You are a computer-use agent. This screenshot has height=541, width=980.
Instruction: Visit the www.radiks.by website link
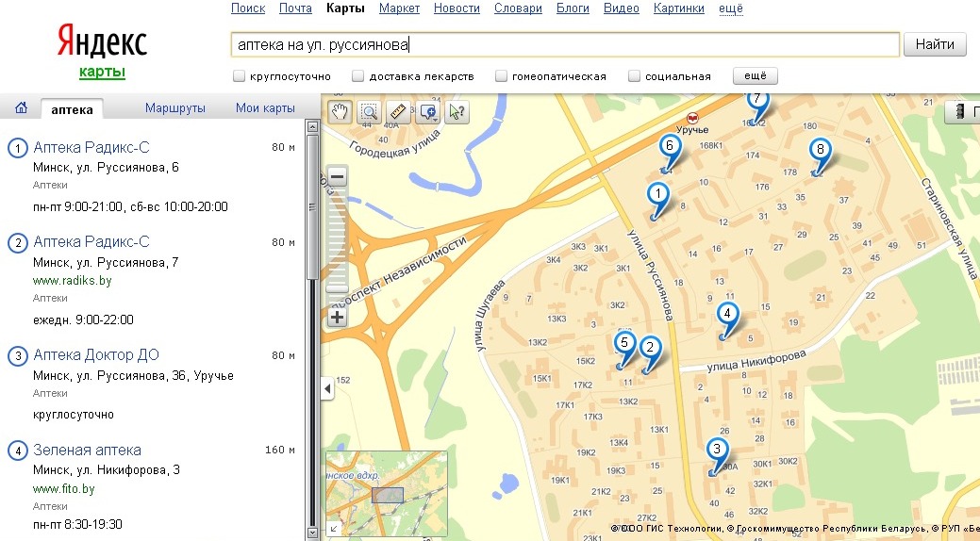[73, 281]
